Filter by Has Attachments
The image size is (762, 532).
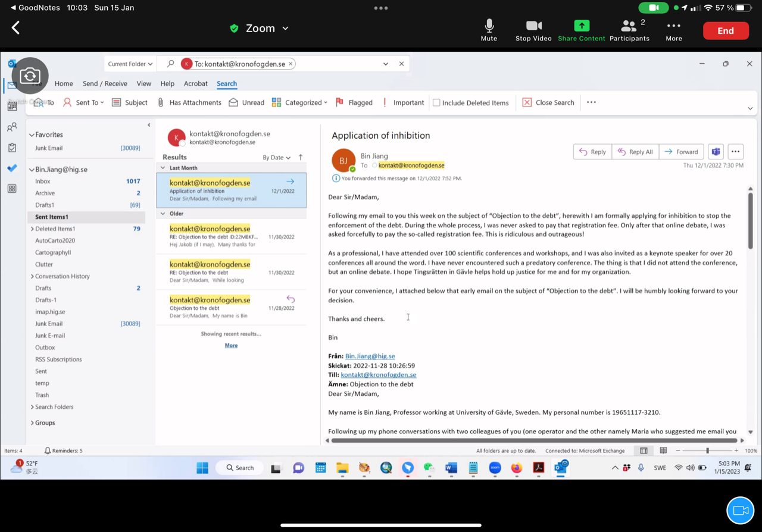pyautogui.click(x=189, y=102)
